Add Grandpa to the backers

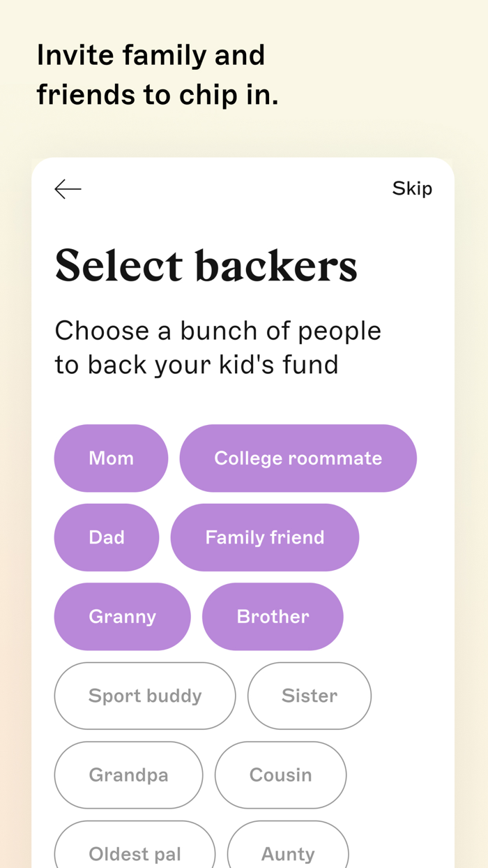pos(128,775)
